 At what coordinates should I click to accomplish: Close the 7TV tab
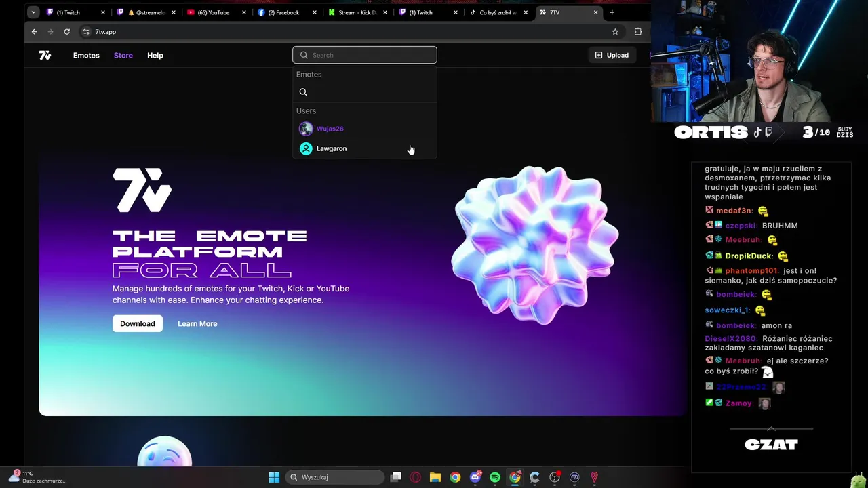tap(596, 12)
